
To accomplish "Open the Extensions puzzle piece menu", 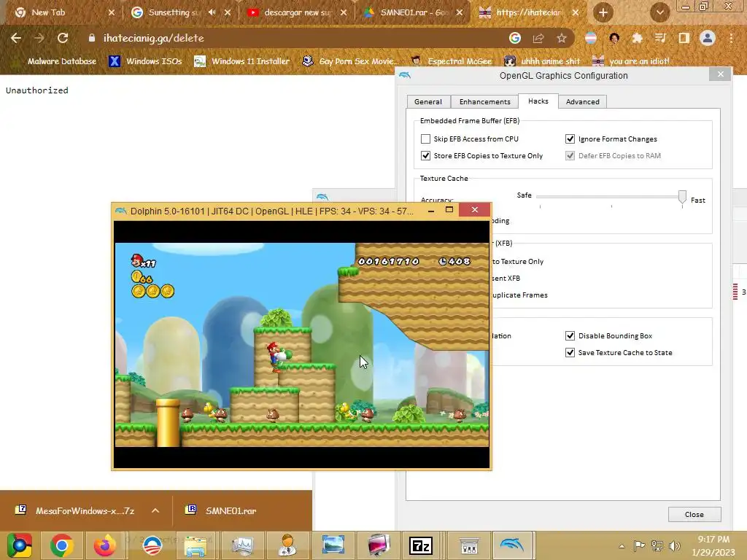I will click(637, 38).
